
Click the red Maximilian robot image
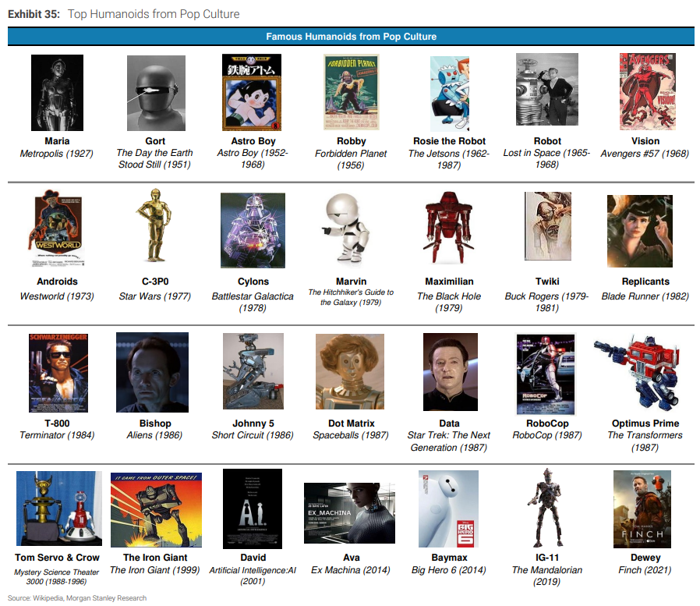449,228
